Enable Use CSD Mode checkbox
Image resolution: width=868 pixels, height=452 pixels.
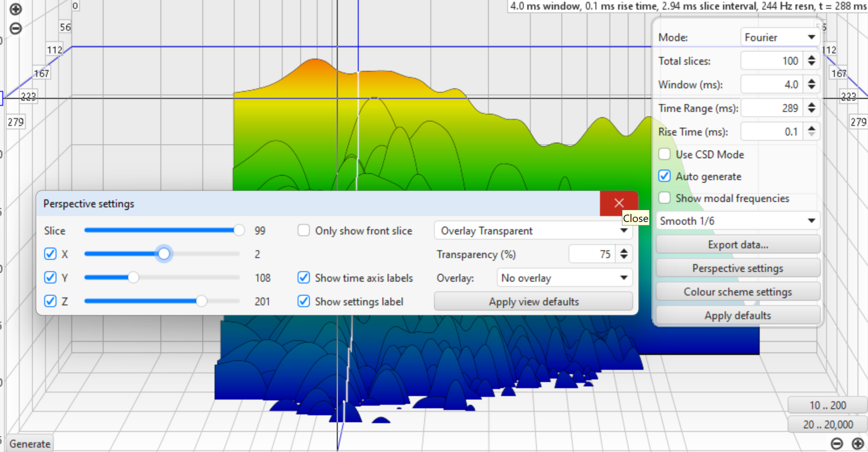click(x=664, y=154)
